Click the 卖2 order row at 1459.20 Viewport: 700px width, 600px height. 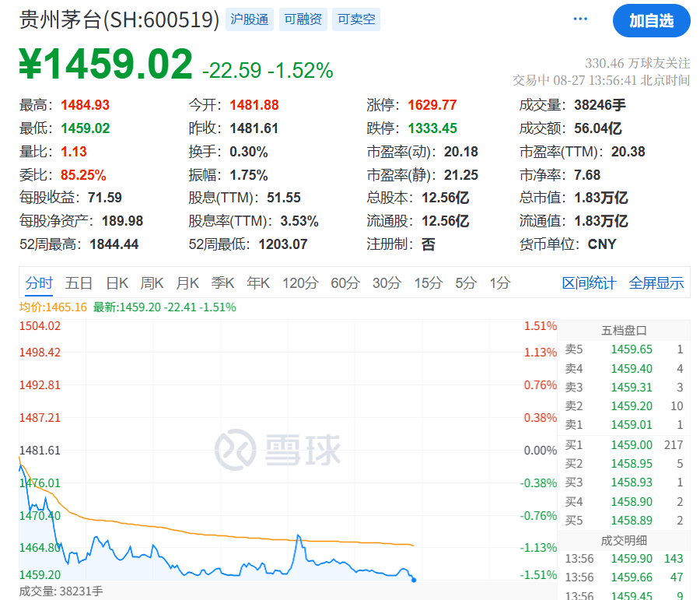click(x=624, y=406)
